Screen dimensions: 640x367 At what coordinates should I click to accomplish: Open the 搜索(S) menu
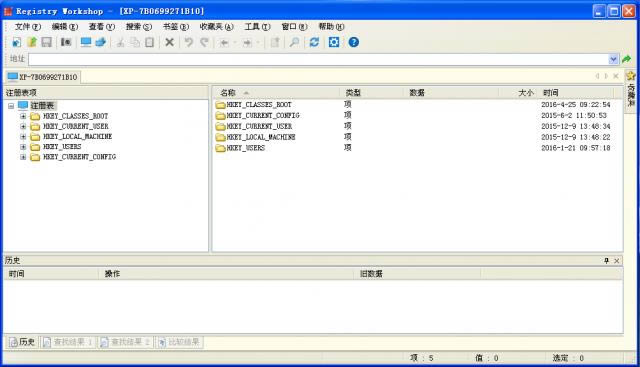pos(139,27)
